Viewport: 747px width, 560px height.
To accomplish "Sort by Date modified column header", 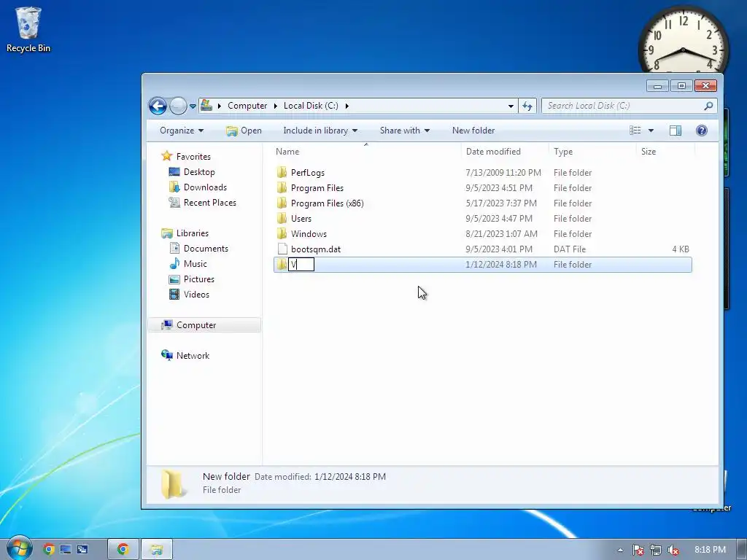I will tap(505, 152).
